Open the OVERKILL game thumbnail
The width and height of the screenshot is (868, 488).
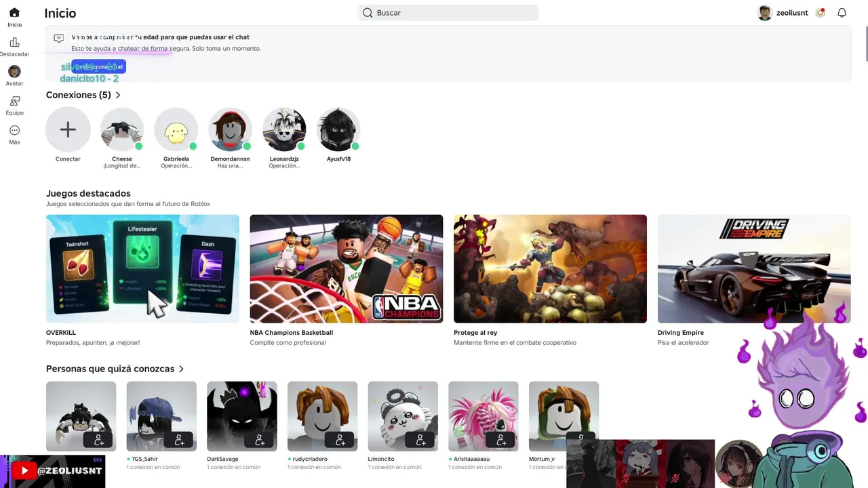pyautogui.click(x=142, y=268)
